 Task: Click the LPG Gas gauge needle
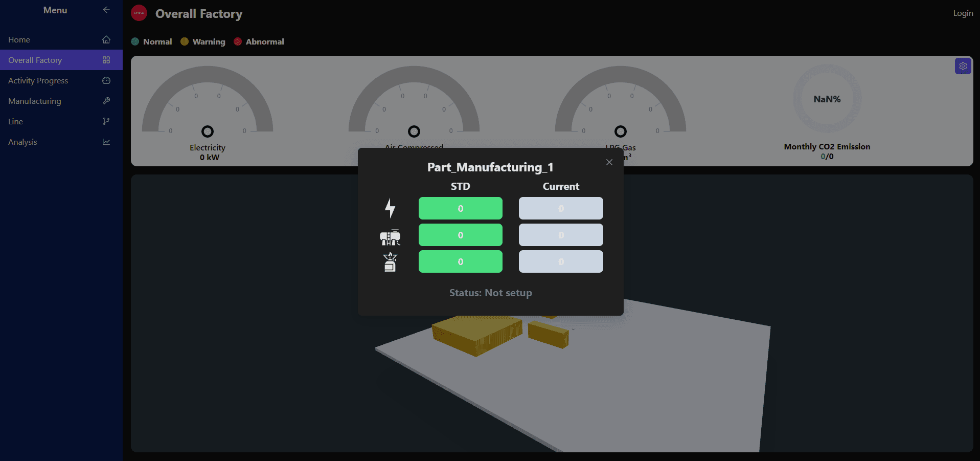[x=621, y=131]
